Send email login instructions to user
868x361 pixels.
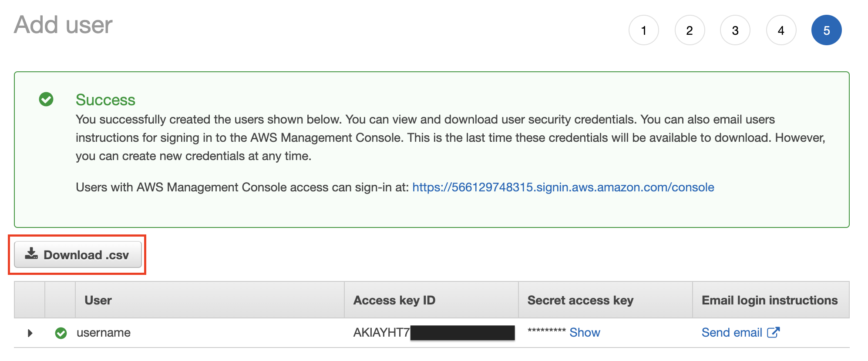[x=732, y=333]
